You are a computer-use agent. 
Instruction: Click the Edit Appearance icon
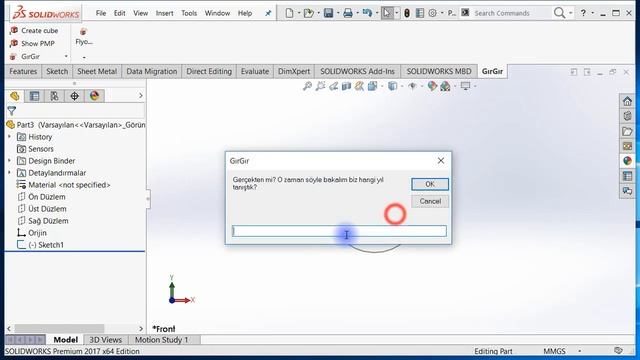[x=432, y=86]
